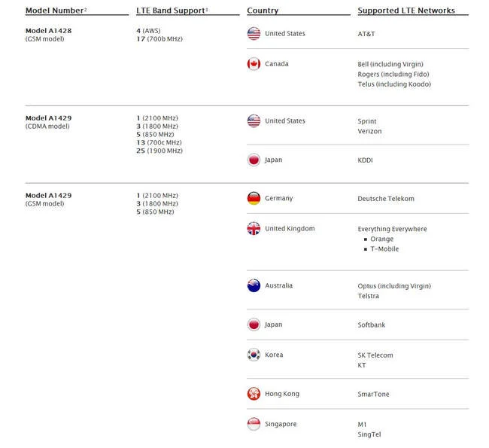Click the LTE Band Support header
Screen dimensions: 489x448
[x=172, y=11]
